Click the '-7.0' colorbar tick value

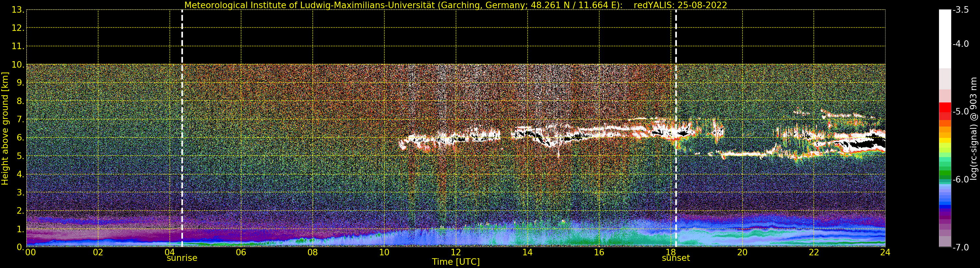961,248
